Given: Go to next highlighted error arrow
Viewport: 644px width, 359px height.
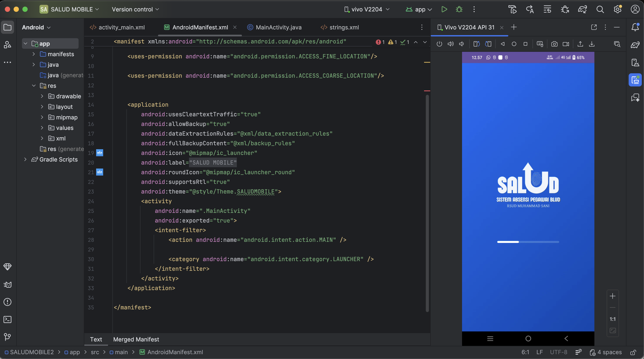Looking at the screenshot, I should (425, 42).
